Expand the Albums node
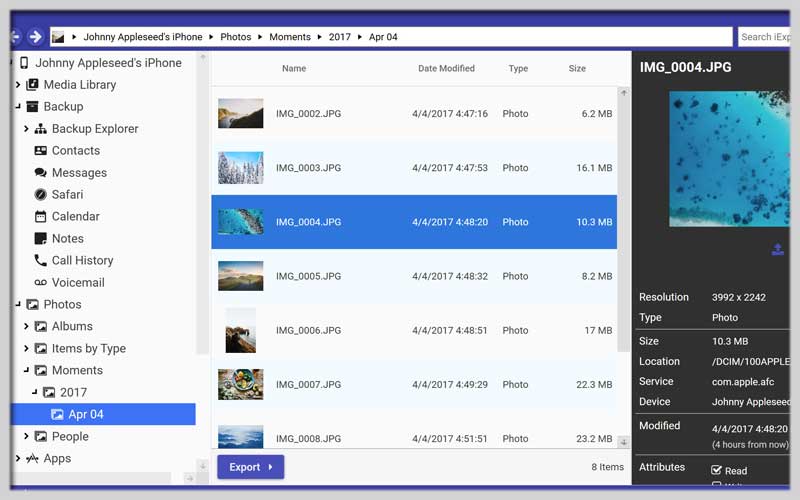The height and width of the screenshot is (500, 800). point(26,326)
